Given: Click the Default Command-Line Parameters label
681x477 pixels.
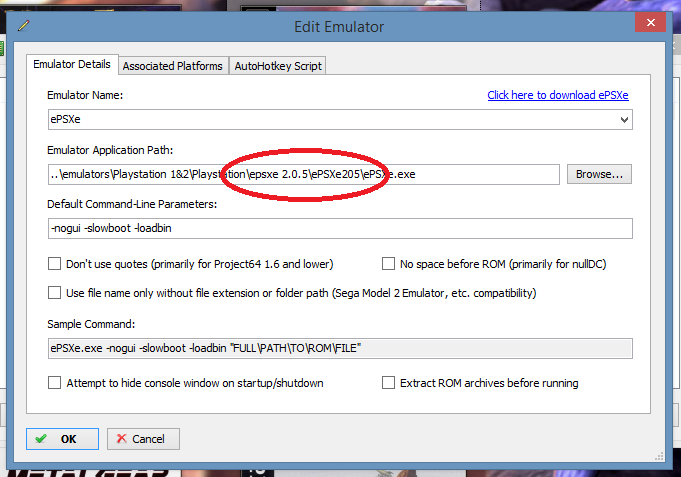Looking at the screenshot, I should [132, 204].
